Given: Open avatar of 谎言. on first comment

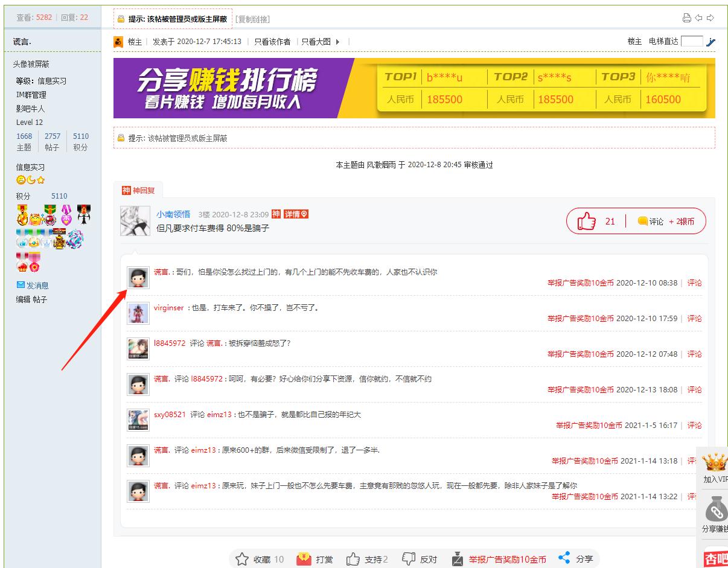Looking at the screenshot, I should pyautogui.click(x=138, y=278).
